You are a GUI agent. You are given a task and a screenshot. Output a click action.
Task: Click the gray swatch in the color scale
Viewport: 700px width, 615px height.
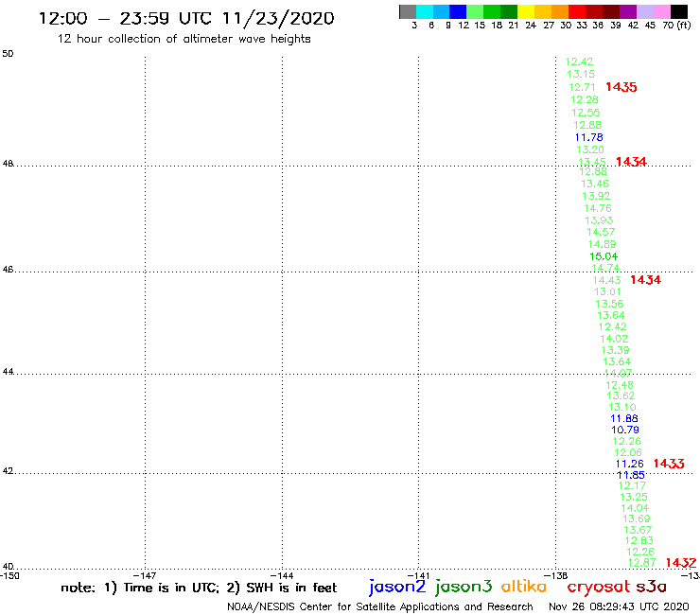coord(408,11)
